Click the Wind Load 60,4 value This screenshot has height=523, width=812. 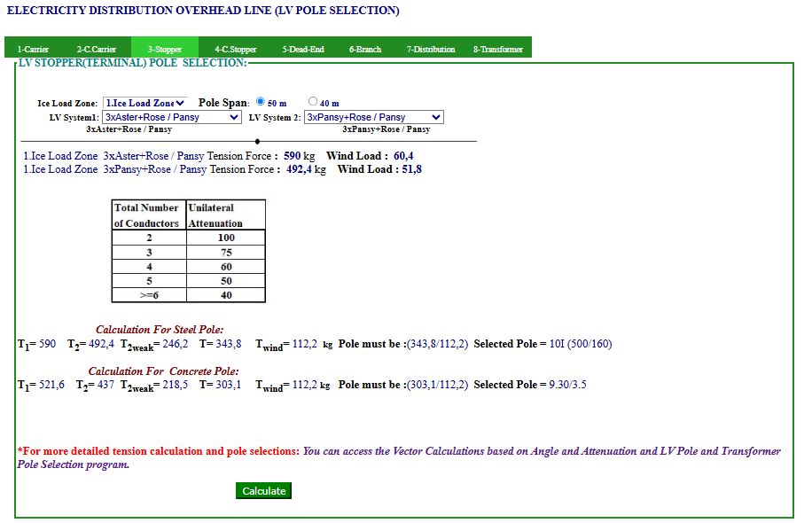coord(403,156)
